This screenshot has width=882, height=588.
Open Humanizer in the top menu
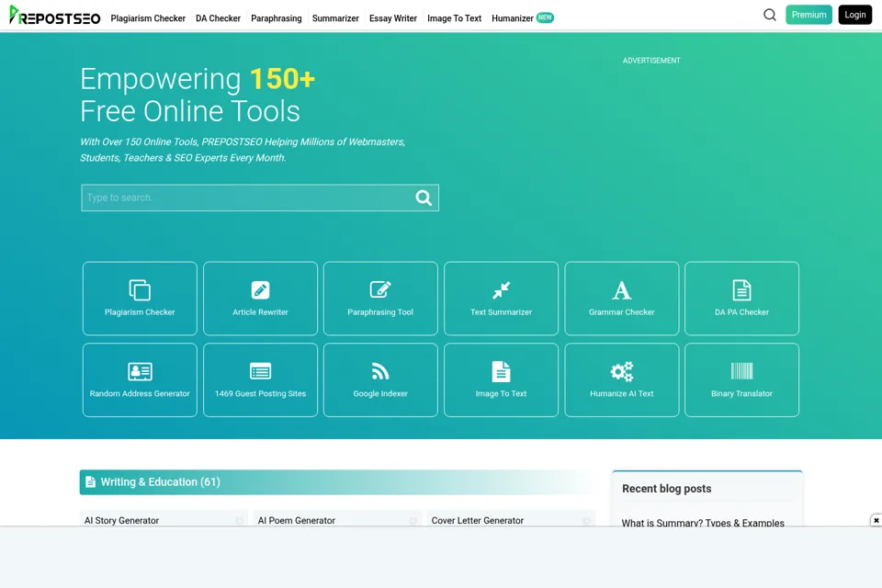point(512,18)
